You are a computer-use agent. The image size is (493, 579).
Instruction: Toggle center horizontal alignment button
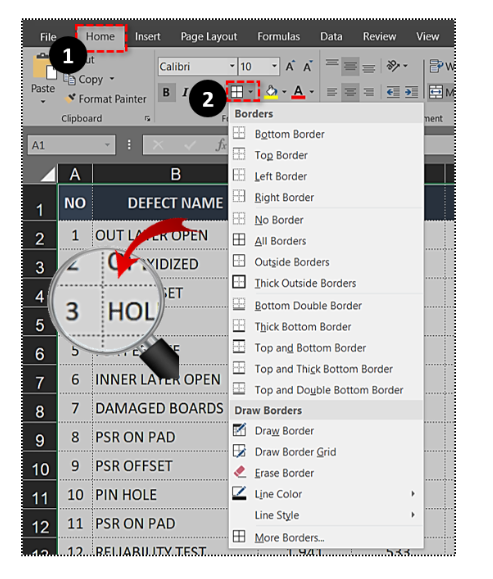[350, 92]
